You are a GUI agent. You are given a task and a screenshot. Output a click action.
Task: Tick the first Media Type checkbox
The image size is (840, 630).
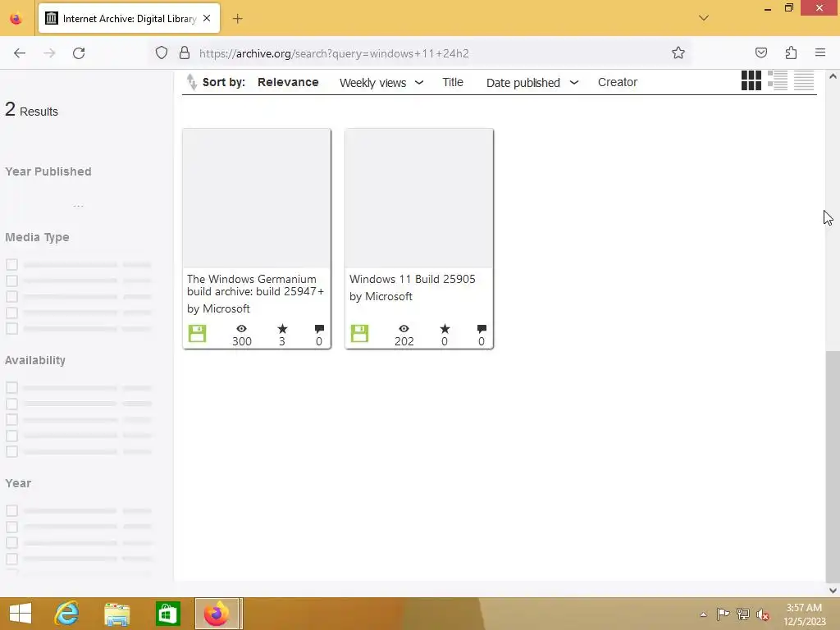point(11,264)
